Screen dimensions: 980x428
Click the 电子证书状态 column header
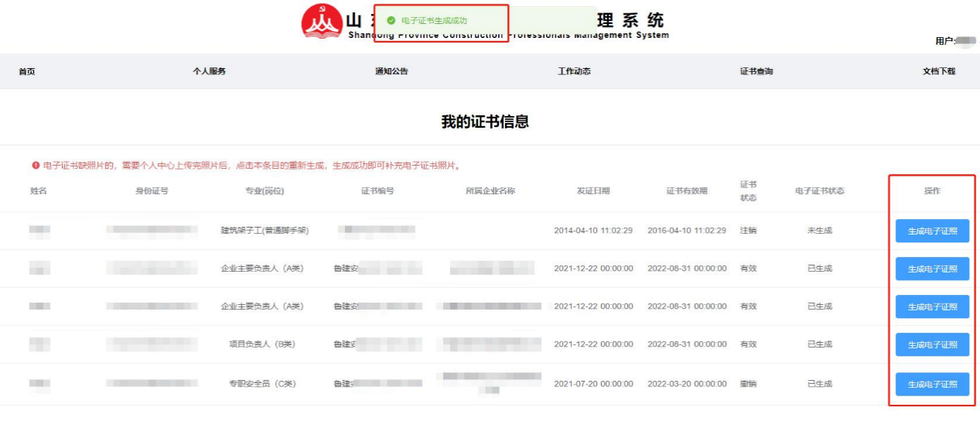tap(819, 191)
